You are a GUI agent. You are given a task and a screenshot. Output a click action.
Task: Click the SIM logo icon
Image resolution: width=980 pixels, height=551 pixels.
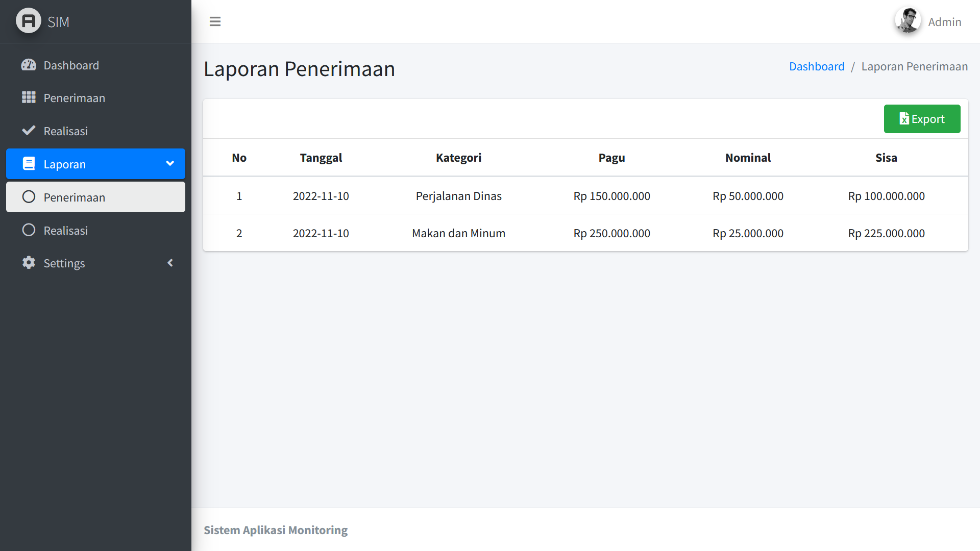coord(29,21)
